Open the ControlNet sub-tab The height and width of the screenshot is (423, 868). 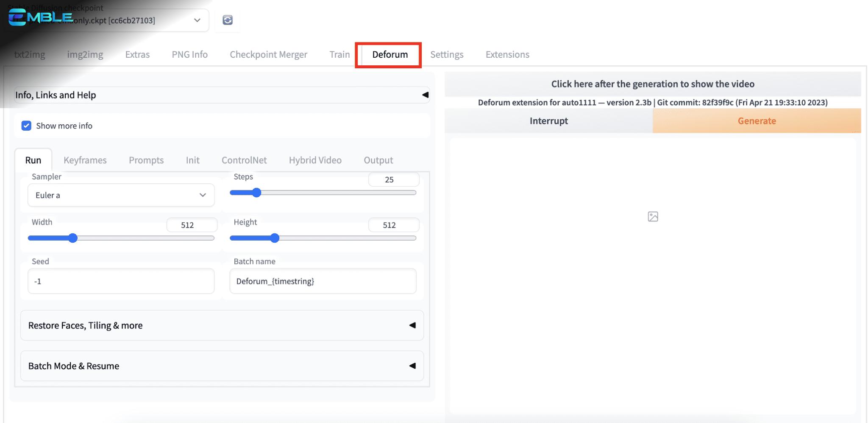pos(244,160)
